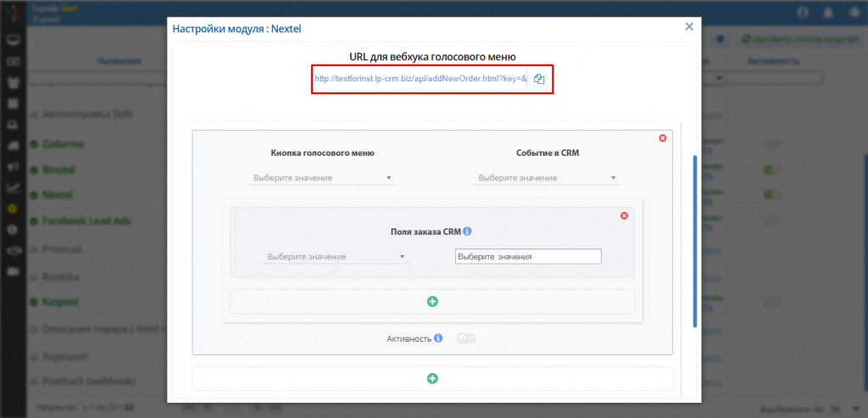868x418 pixels.
Task: Select the Zadarma module name
Action: click(63, 144)
